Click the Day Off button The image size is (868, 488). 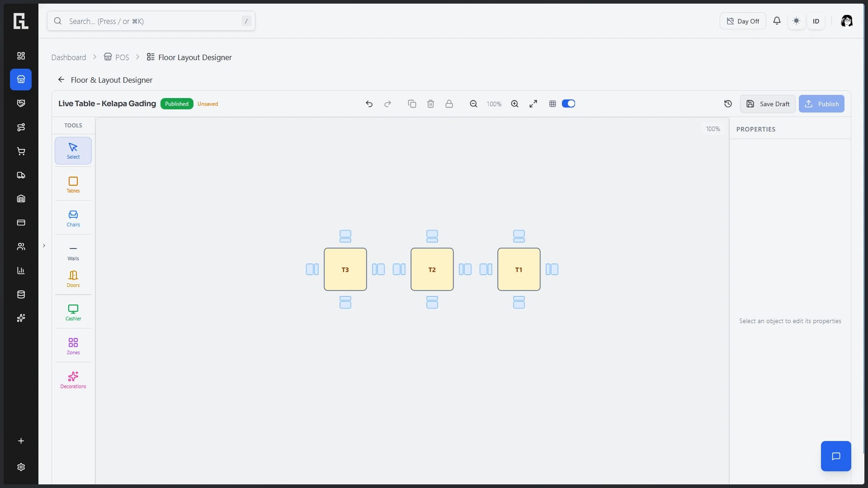pyautogui.click(x=743, y=21)
